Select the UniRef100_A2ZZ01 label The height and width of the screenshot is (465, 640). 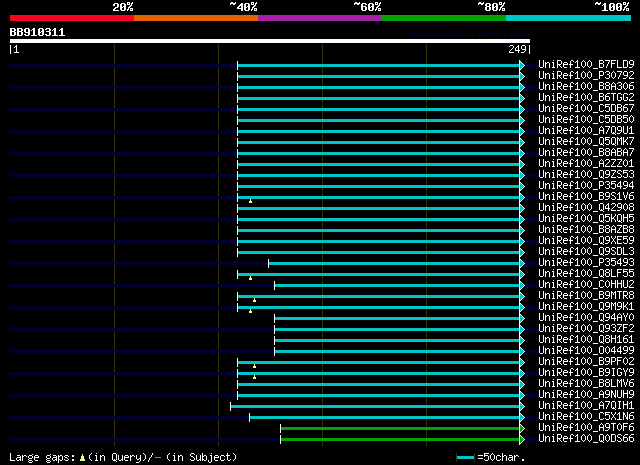pyautogui.click(x=586, y=163)
